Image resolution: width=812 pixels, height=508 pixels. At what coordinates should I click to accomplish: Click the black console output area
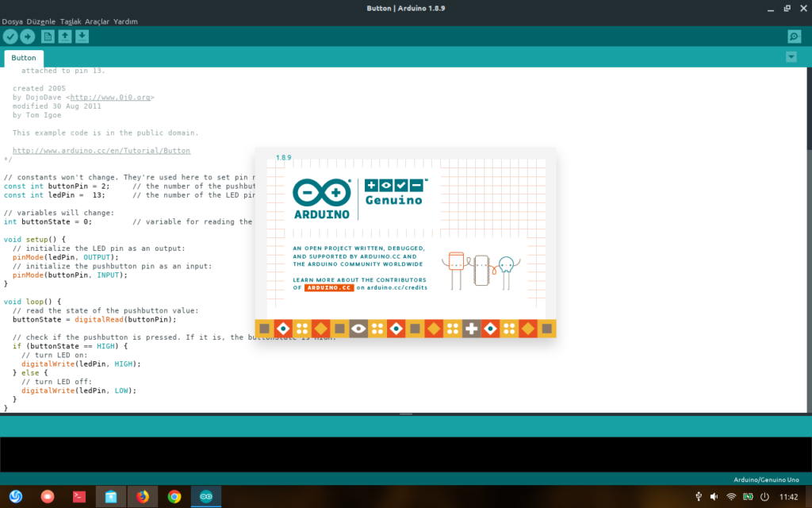coord(406,455)
